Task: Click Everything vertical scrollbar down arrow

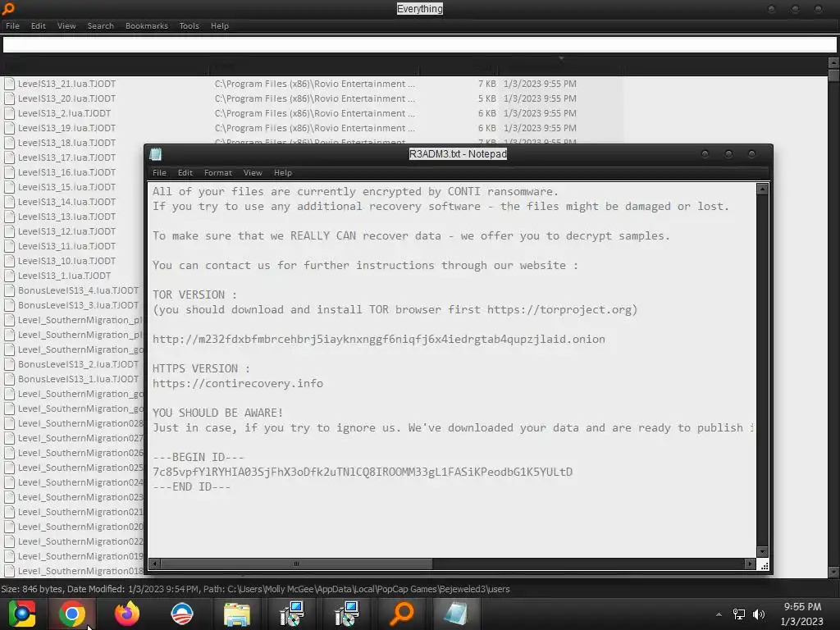Action: pos(833,573)
